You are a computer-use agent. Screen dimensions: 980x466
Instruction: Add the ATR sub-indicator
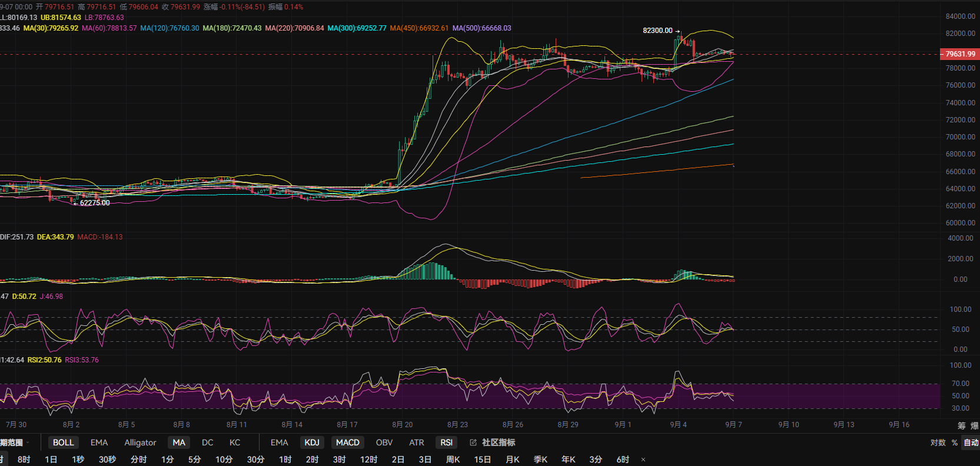coord(417,442)
